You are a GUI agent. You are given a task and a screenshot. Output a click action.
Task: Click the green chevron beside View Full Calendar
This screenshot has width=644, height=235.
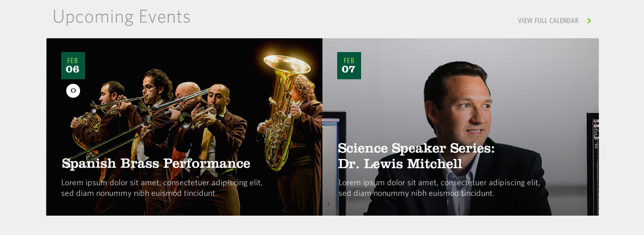(589, 21)
